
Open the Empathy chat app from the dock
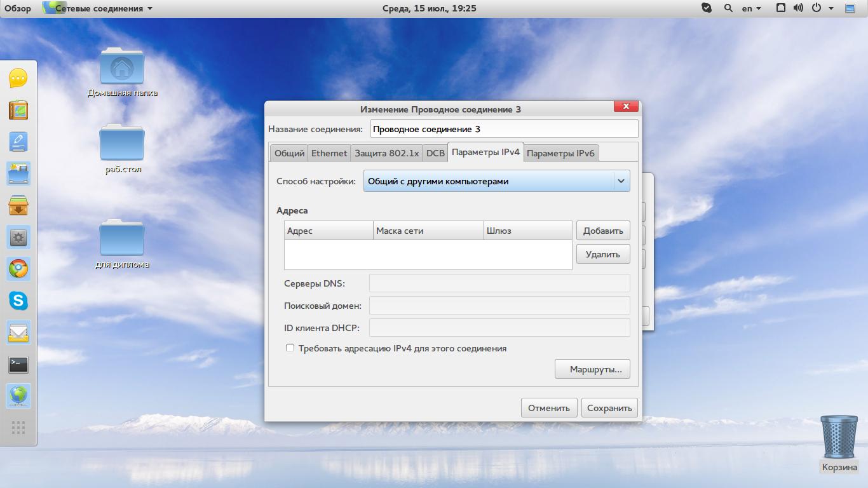[18, 78]
